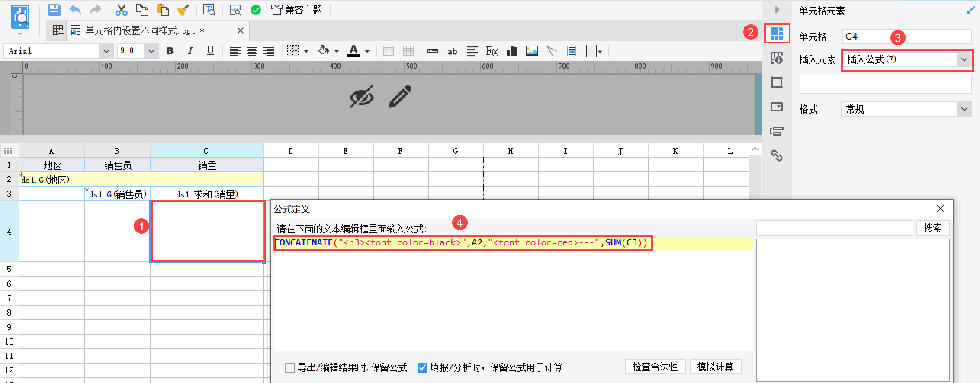Expand the float element dropdown arrow
The width and height of the screenshot is (980, 383).
click(600, 51)
